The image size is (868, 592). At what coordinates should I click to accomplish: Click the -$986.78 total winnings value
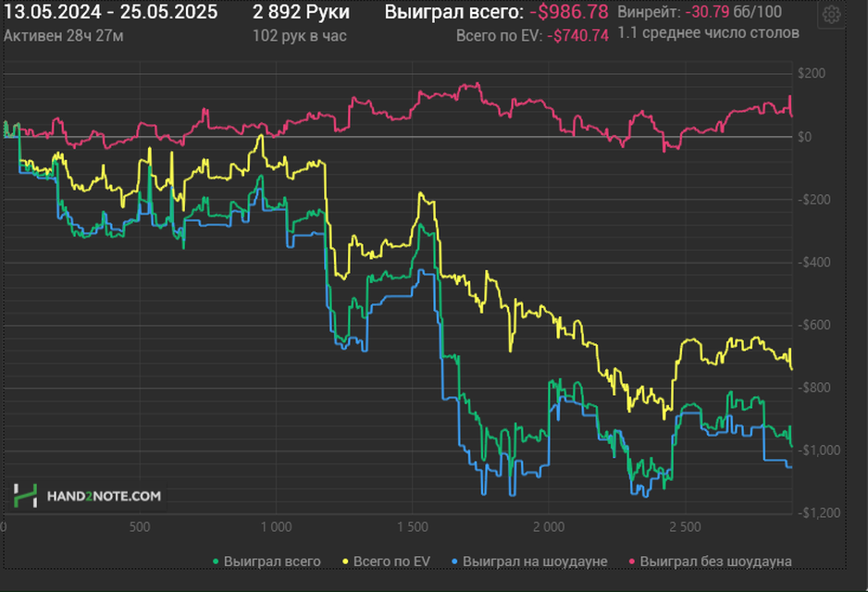click(x=568, y=12)
